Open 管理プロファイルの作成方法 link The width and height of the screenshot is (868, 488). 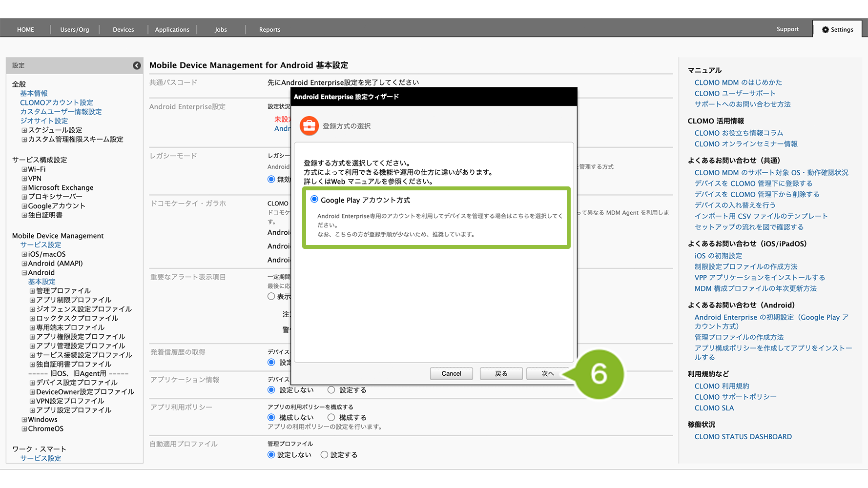point(739,337)
